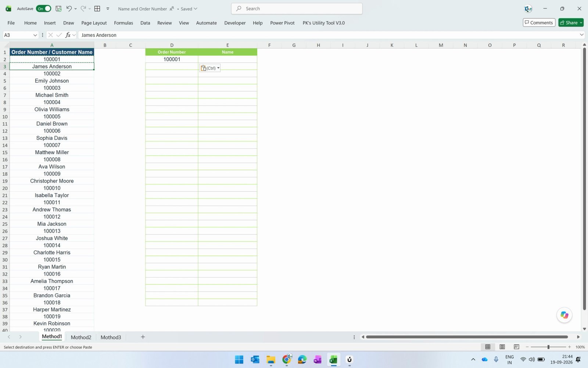
Task: Click the Comments button
Action: tap(539, 22)
